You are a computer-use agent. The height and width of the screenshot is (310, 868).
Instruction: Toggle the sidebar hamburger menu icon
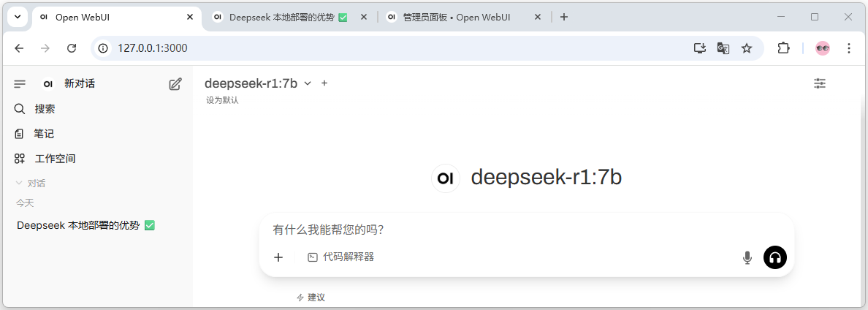coord(20,84)
